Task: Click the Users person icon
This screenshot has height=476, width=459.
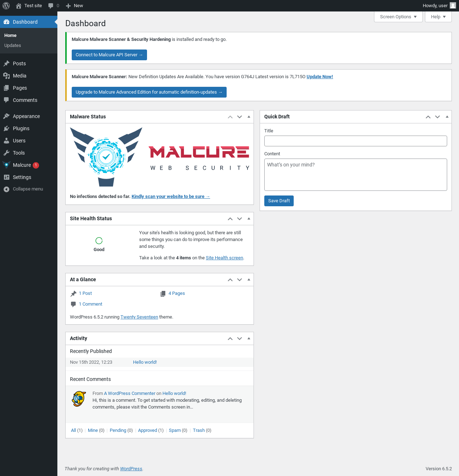Action: tap(6, 141)
